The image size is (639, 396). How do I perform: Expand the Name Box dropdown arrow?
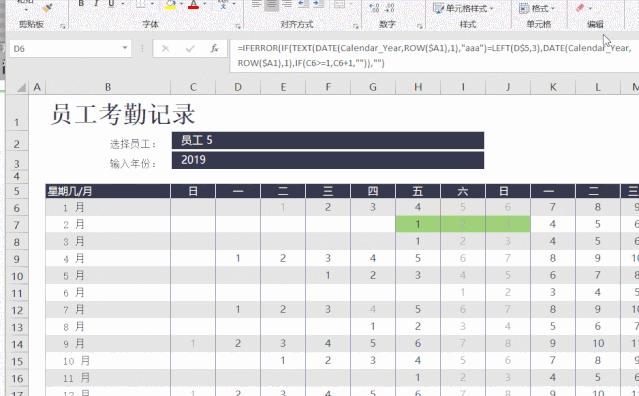click(125, 48)
